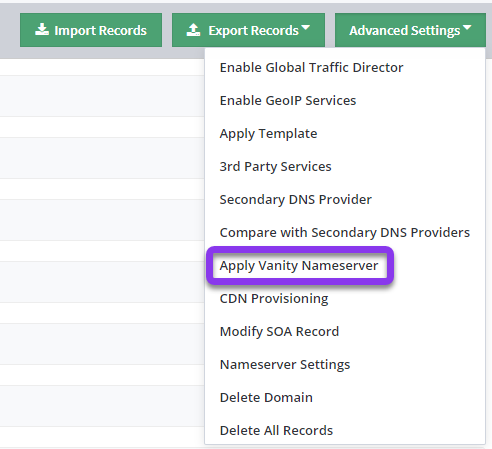Viewport: 492px width, 449px height.
Task: Click the Import Records button
Action: 91,30
